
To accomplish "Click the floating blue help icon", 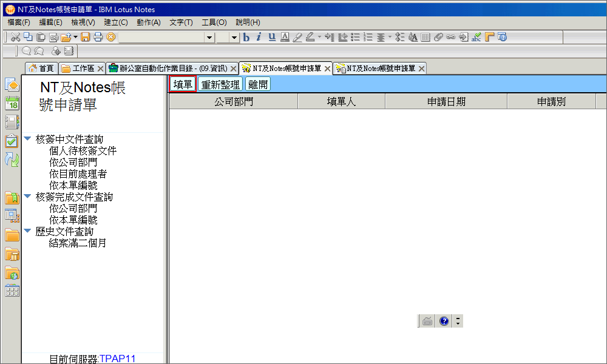I will (x=444, y=321).
